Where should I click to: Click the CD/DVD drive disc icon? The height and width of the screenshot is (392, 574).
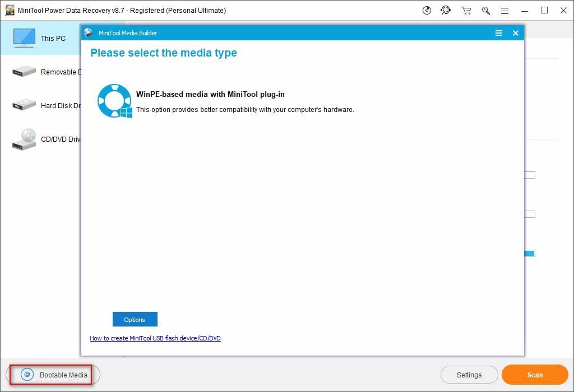[24, 139]
